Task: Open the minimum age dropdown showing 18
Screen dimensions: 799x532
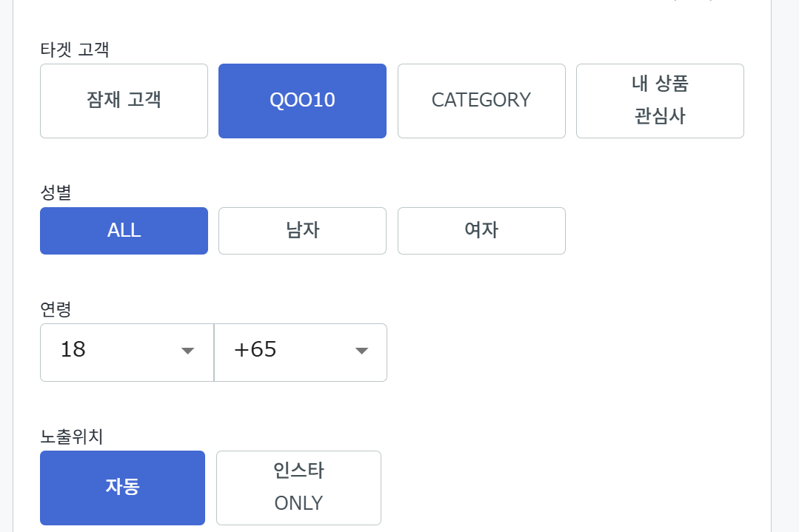Action: click(126, 352)
